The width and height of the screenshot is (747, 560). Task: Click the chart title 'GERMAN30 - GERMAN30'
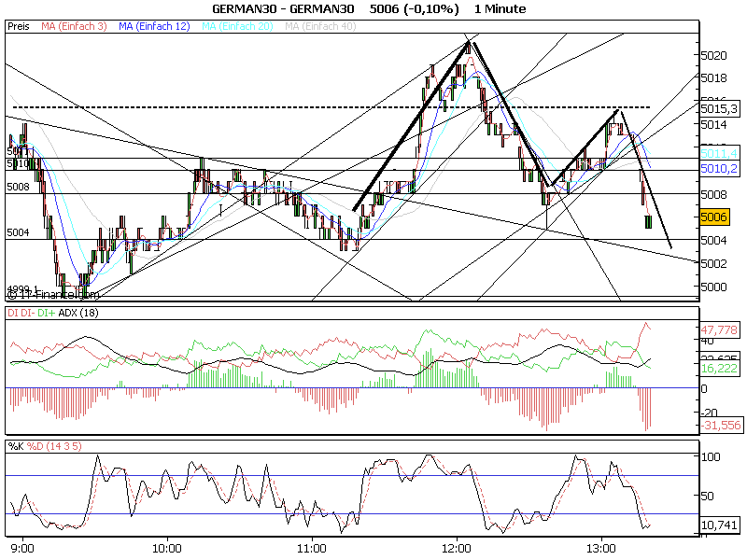(283, 9)
